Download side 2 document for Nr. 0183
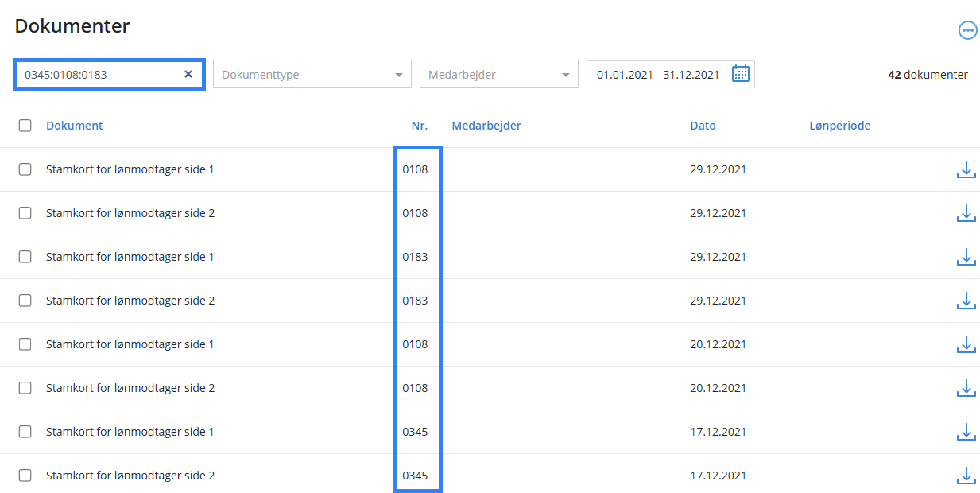 [966, 301]
